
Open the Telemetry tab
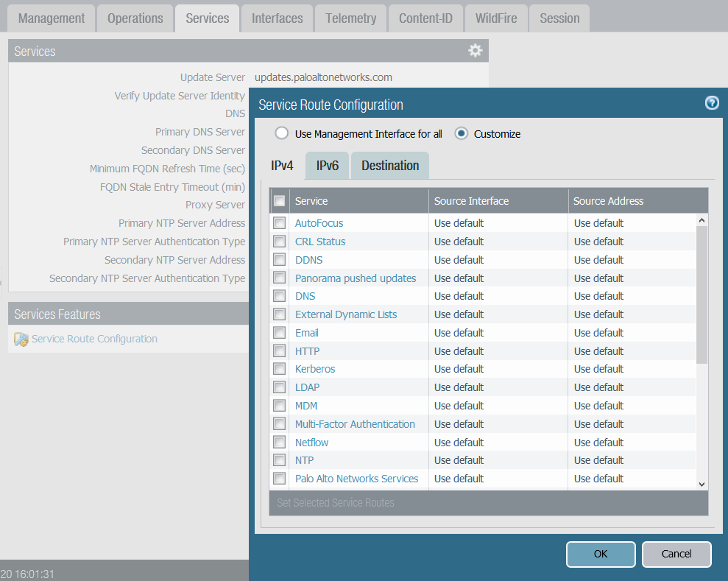(350, 18)
